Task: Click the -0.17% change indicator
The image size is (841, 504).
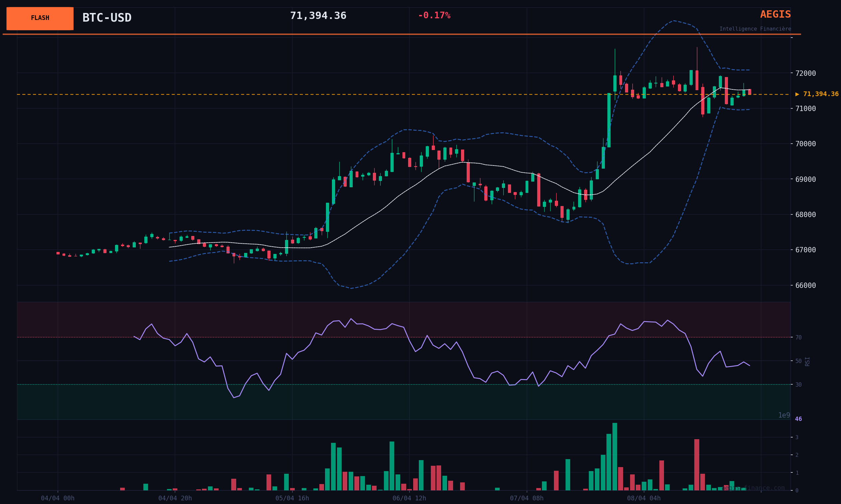Action: click(434, 16)
